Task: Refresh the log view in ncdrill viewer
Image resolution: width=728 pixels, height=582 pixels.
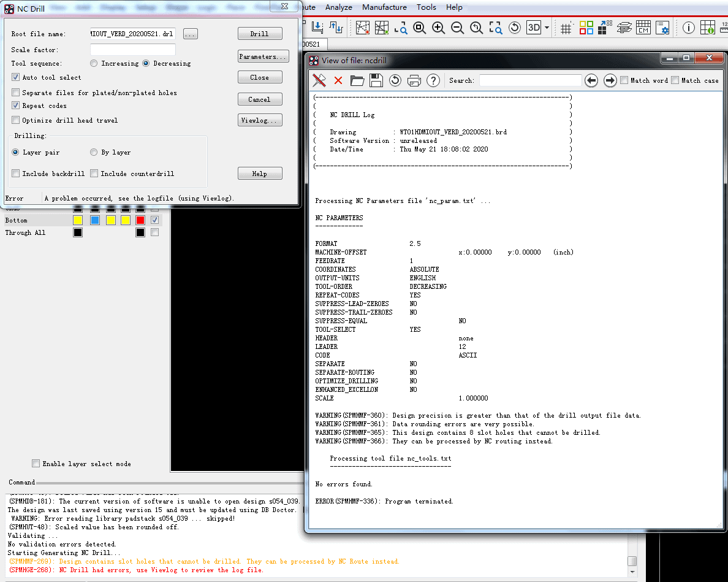Action: pyautogui.click(x=395, y=80)
